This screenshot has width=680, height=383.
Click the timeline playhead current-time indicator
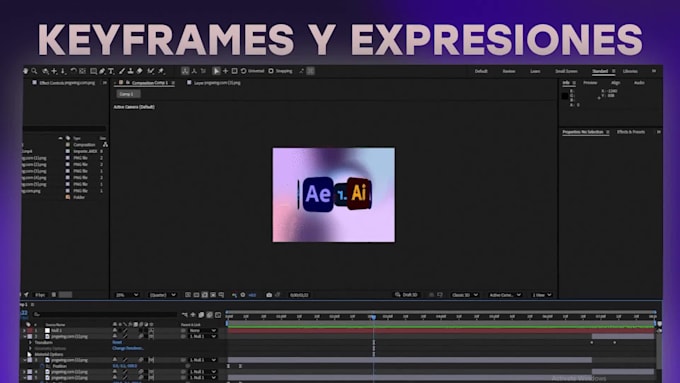[x=373, y=317]
